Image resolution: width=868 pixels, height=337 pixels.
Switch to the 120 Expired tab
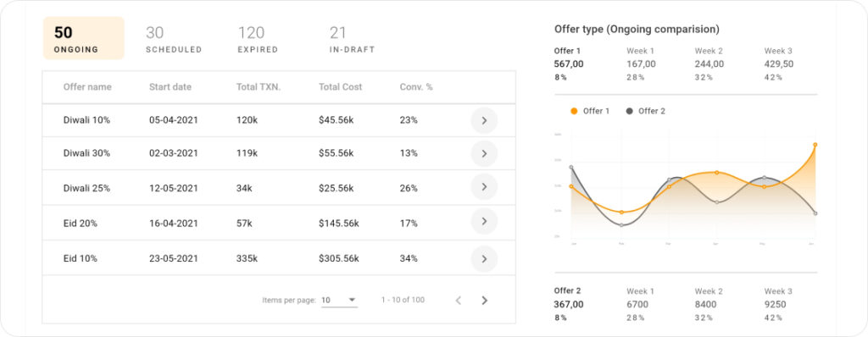coord(258,39)
